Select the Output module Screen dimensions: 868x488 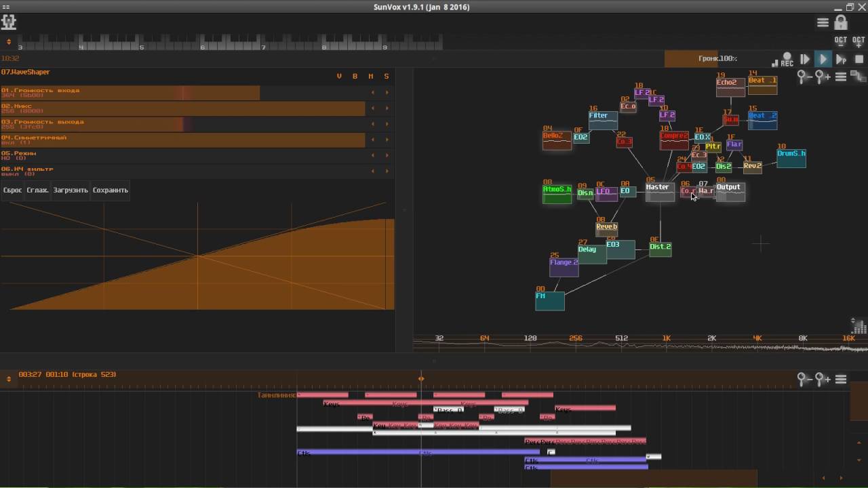pos(730,192)
